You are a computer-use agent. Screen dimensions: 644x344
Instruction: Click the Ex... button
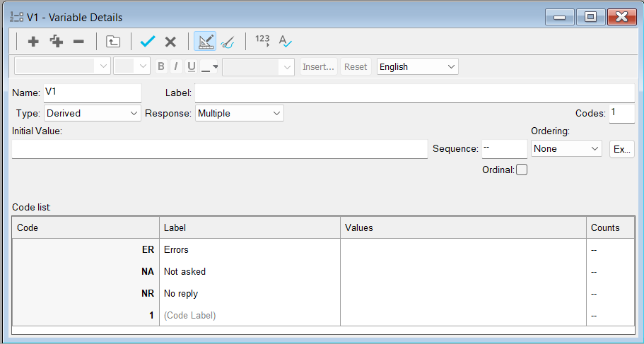click(x=622, y=149)
